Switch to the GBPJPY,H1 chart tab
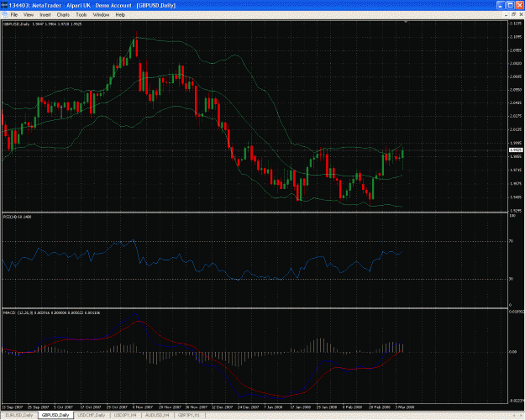 click(189, 415)
